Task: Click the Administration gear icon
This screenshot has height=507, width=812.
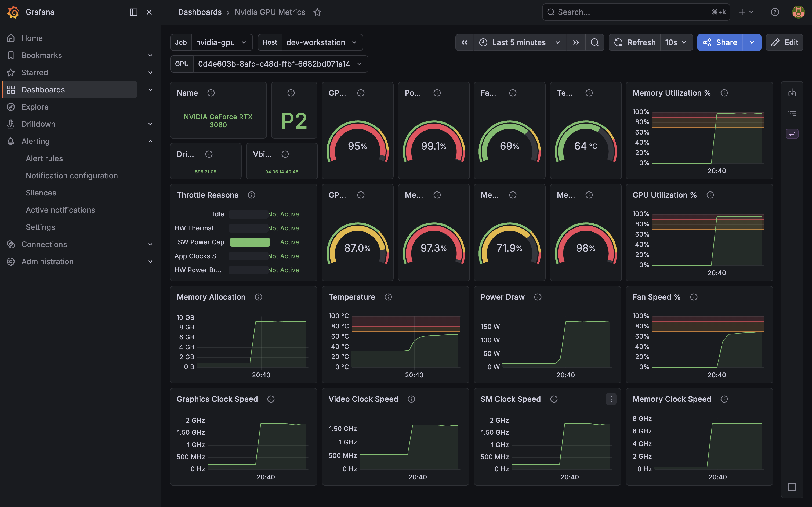Action: pyautogui.click(x=11, y=262)
